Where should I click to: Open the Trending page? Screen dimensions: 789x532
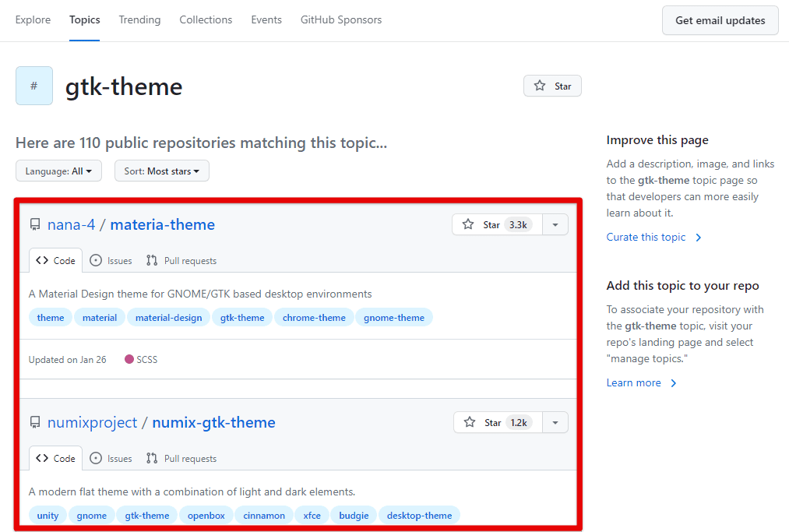point(139,19)
